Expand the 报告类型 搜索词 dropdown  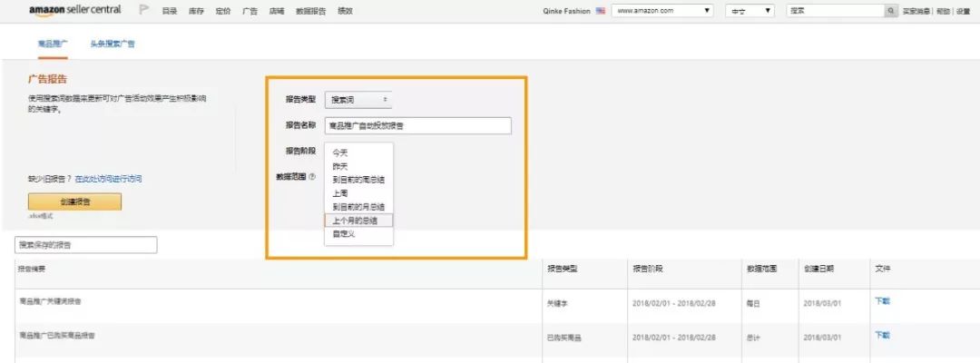[358, 100]
